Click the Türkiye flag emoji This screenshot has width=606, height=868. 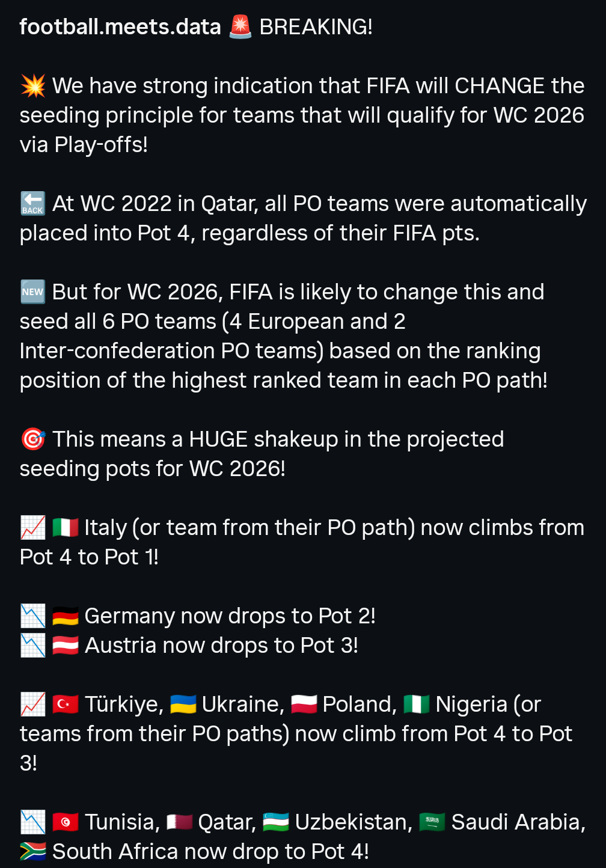tap(66, 704)
